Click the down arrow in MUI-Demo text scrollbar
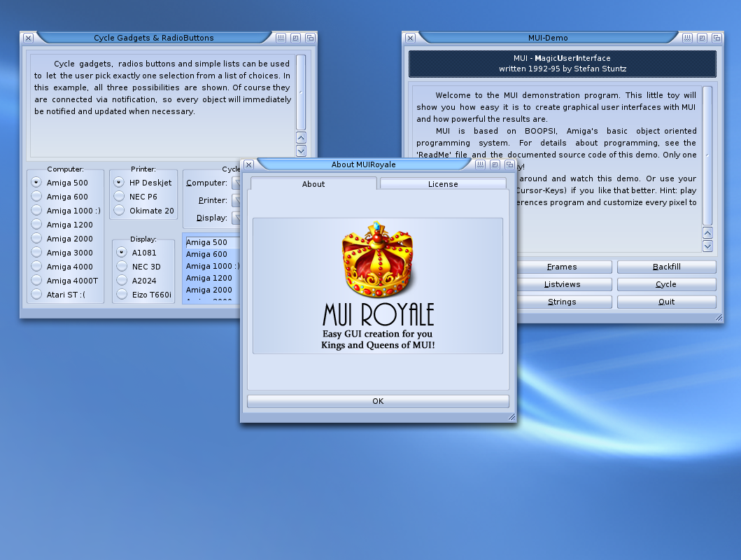 707,246
